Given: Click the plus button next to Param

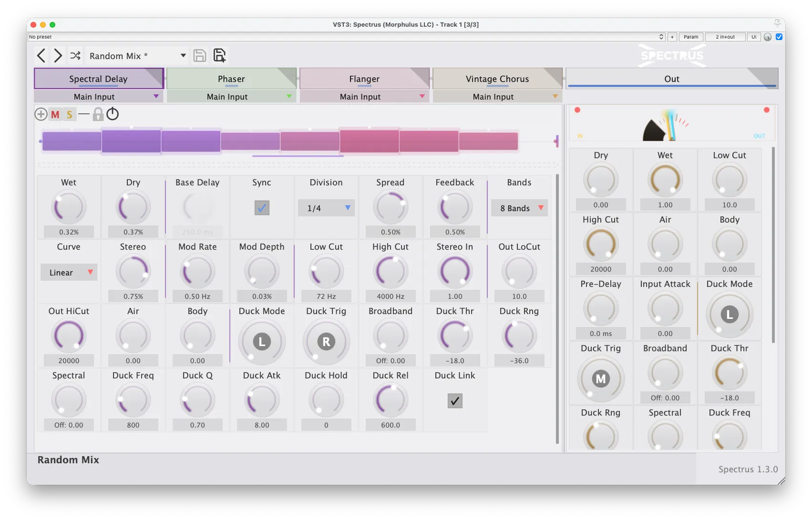Looking at the screenshot, I should [672, 37].
